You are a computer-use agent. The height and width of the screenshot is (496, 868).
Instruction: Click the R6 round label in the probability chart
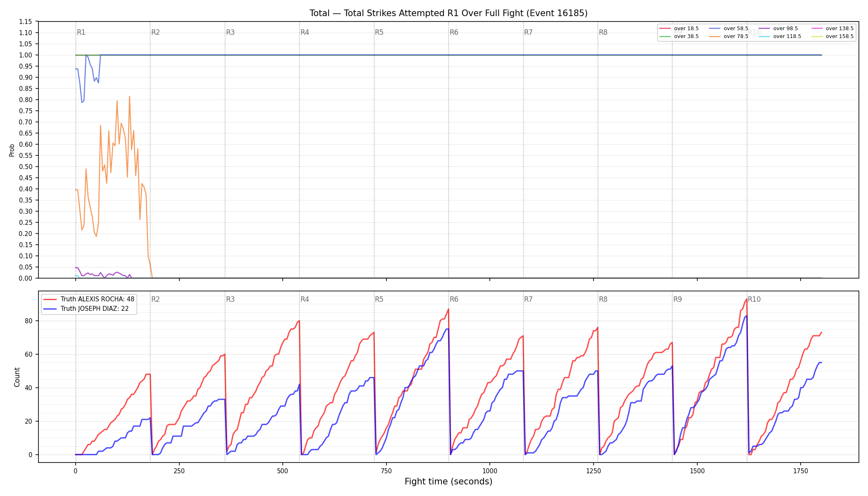pyautogui.click(x=454, y=32)
